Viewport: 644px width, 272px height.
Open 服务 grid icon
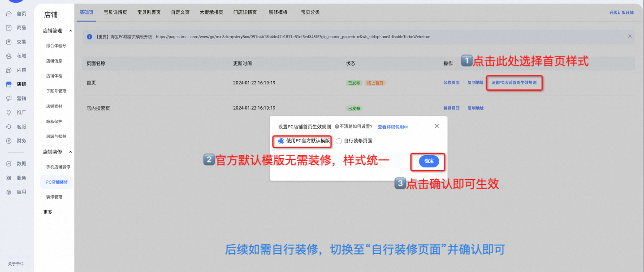click(x=9, y=178)
